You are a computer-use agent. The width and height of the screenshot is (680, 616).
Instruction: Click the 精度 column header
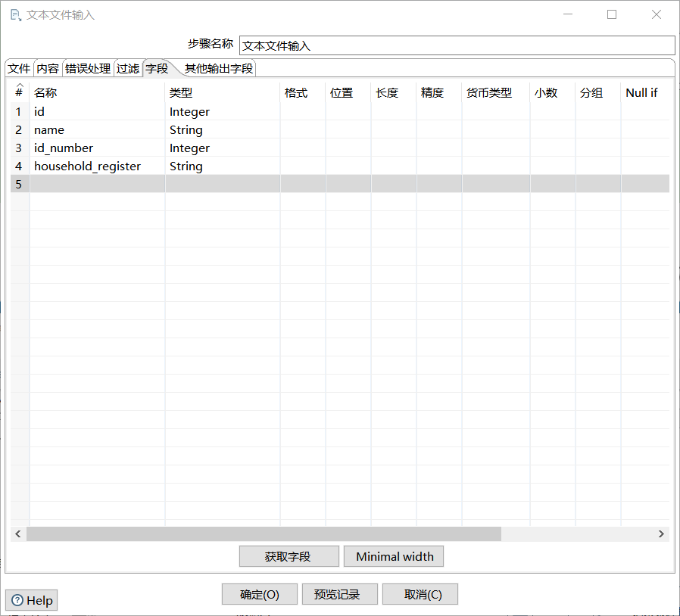439,92
